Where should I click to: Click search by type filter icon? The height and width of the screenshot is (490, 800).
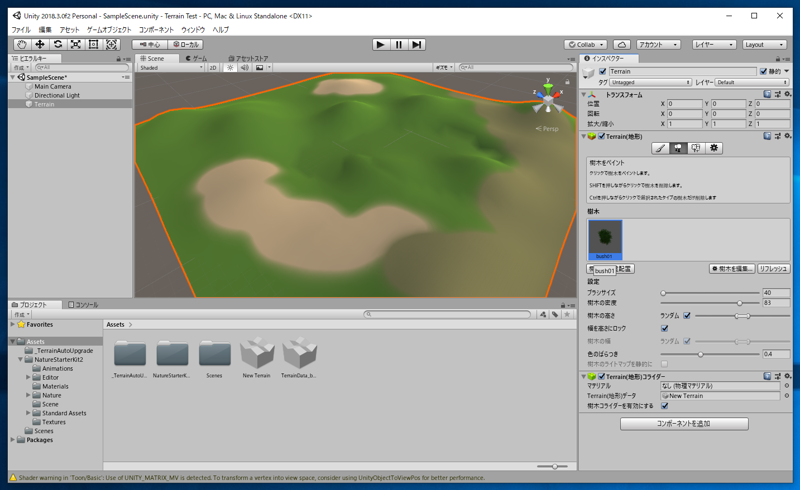click(x=543, y=314)
